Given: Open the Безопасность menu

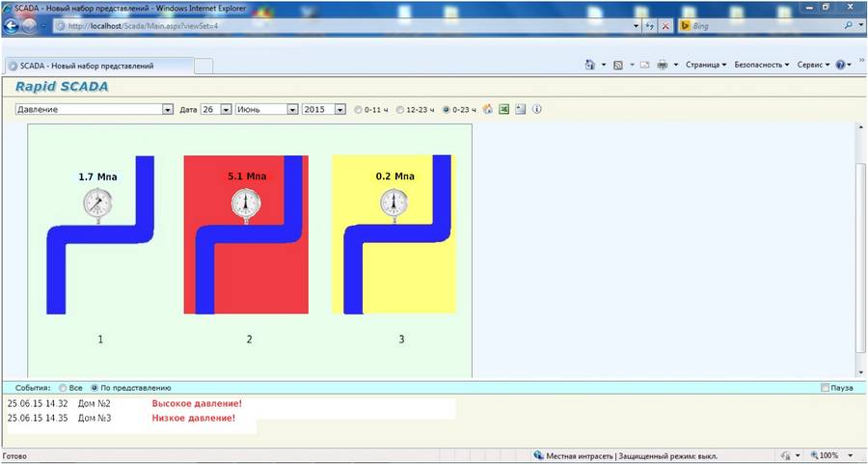Looking at the screenshot, I should click(762, 65).
